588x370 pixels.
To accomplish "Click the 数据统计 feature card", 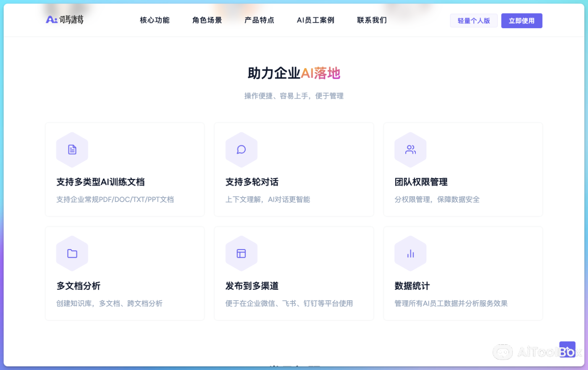I will point(463,273).
